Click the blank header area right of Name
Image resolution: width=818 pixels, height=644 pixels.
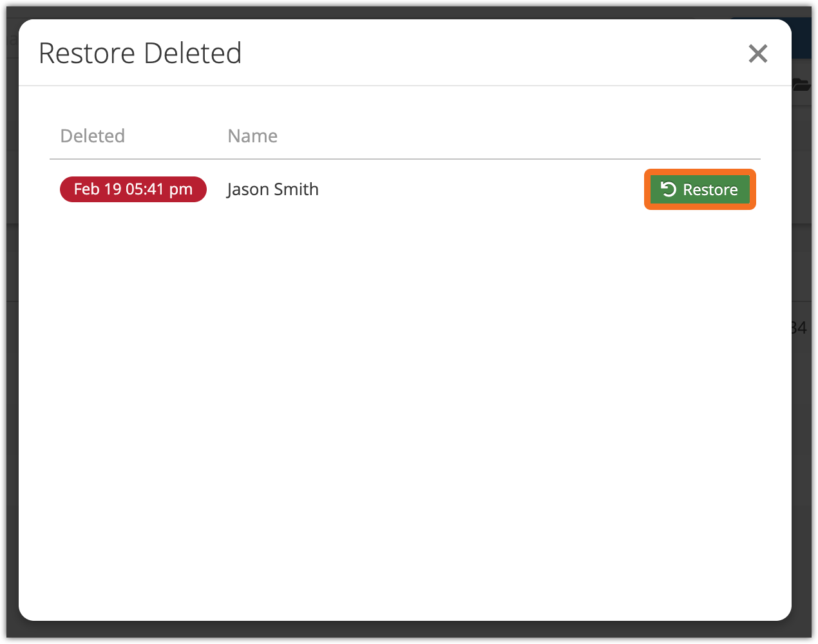coord(515,136)
